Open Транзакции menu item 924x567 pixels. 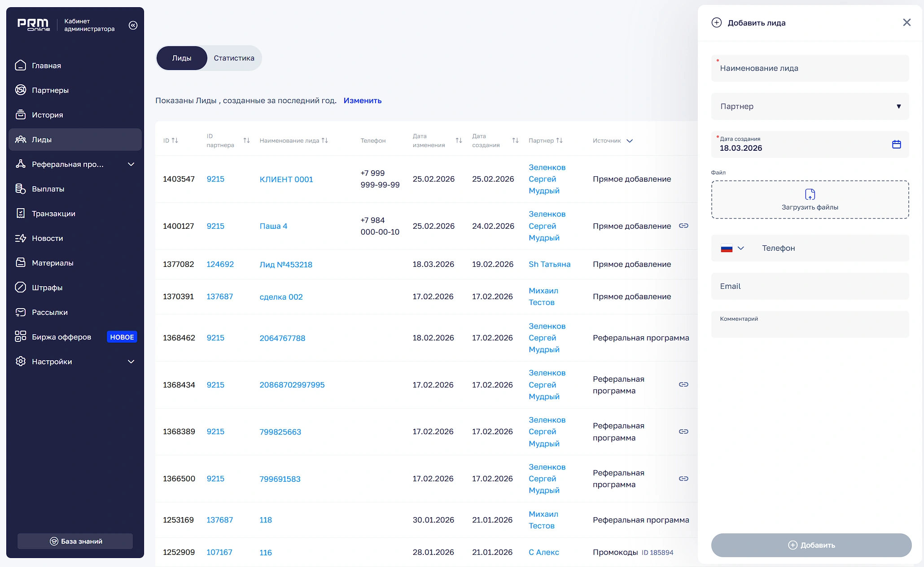pos(53,214)
